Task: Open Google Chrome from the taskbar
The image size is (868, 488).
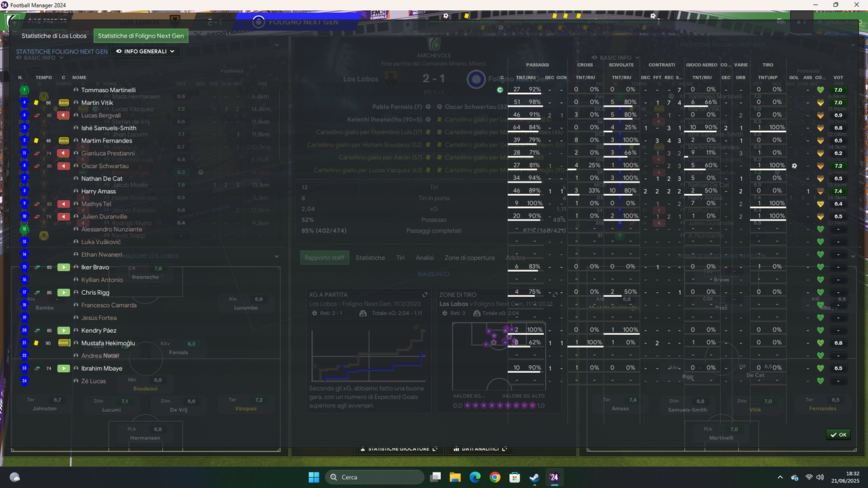Action: coord(495,477)
